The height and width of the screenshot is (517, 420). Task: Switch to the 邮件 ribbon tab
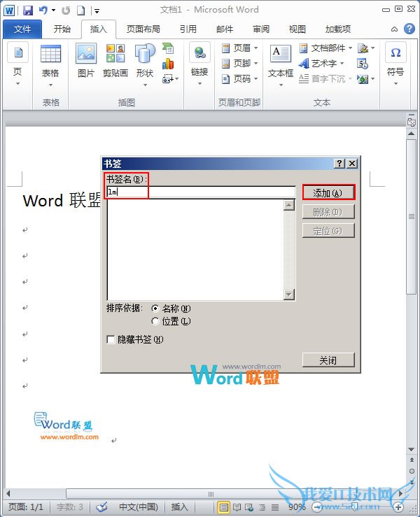[225, 29]
